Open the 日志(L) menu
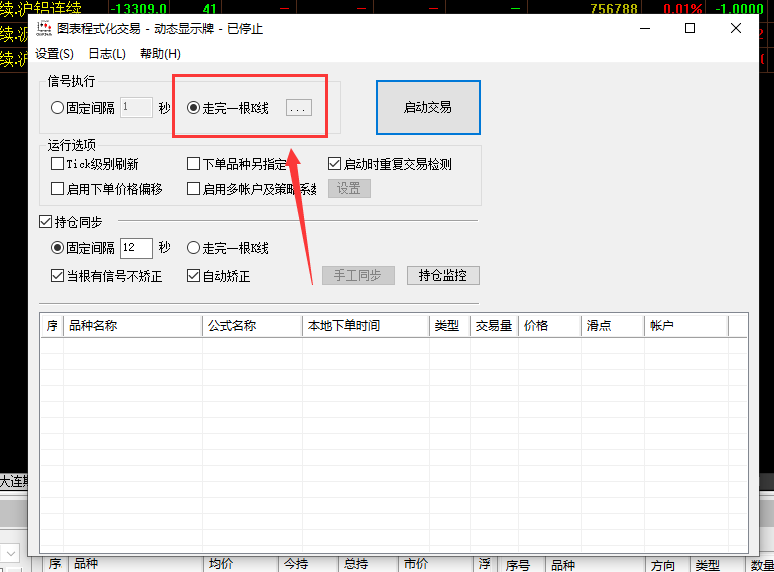 point(107,54)
